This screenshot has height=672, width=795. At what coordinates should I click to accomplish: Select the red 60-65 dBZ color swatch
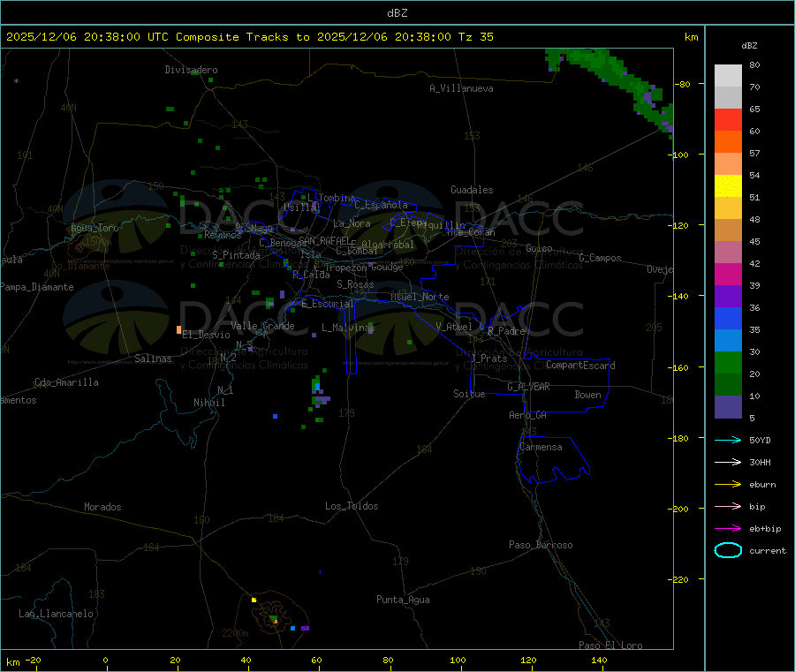(x=728, y=119)
